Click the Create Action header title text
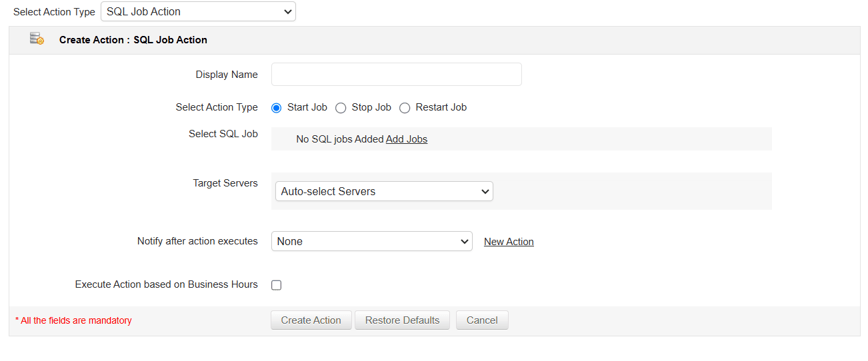The height and width of the screenshot is (361, 868). pos(133,40)
